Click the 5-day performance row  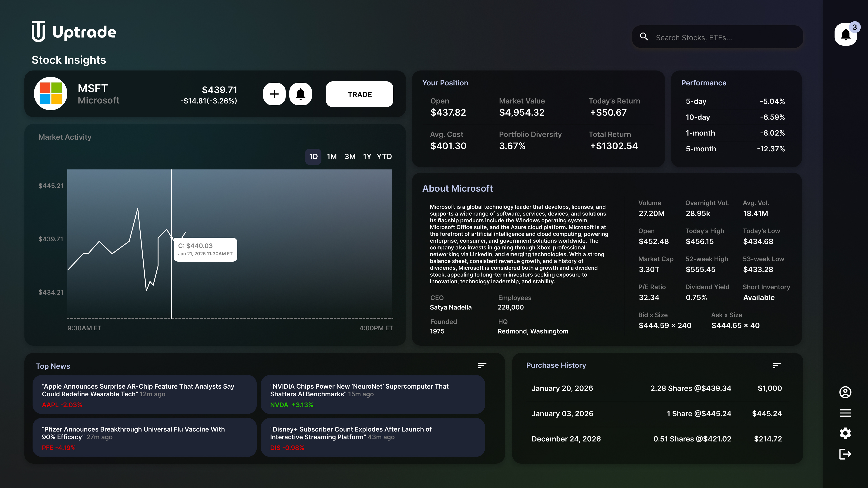pos(735,101)
